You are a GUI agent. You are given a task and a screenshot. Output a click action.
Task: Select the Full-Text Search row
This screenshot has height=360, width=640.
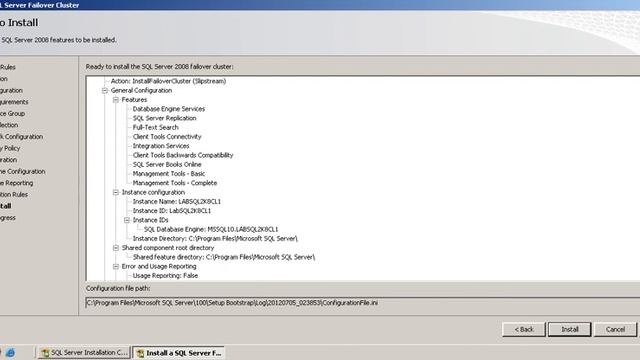tap(156, 127)
